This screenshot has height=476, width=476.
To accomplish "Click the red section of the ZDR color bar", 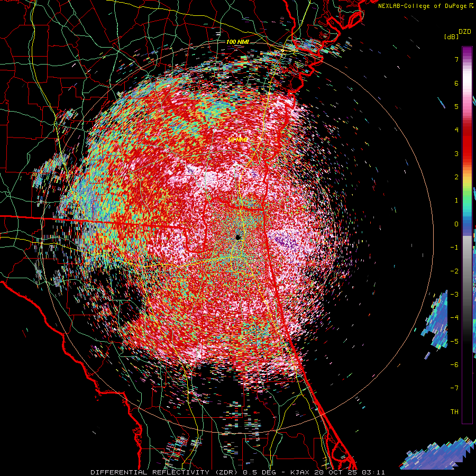I will click(x=467, y=143).
